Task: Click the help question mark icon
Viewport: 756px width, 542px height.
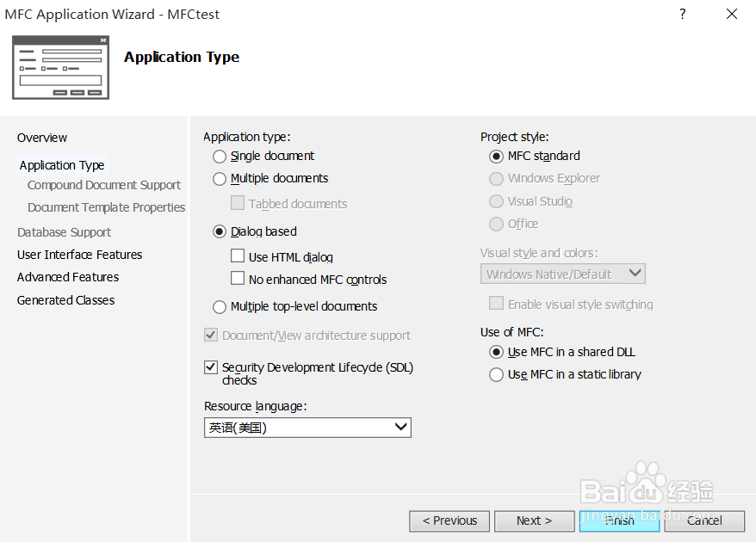Action: click(x=682, y=14)
